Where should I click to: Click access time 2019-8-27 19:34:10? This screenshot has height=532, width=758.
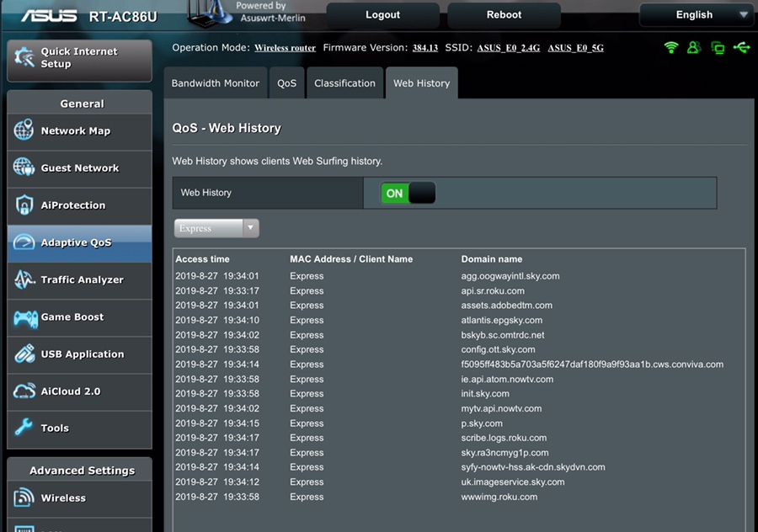(217, 321)
